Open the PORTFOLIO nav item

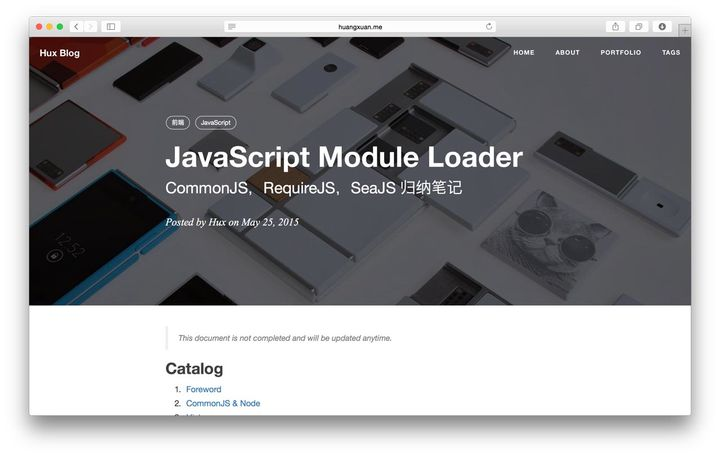620,52
